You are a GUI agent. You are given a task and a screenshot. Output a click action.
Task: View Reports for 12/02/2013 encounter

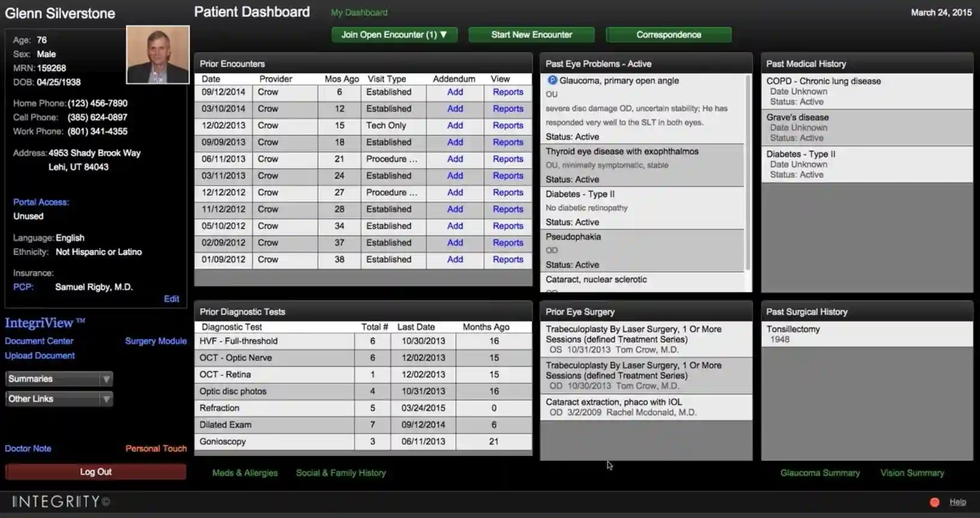[x=508, y=126]
